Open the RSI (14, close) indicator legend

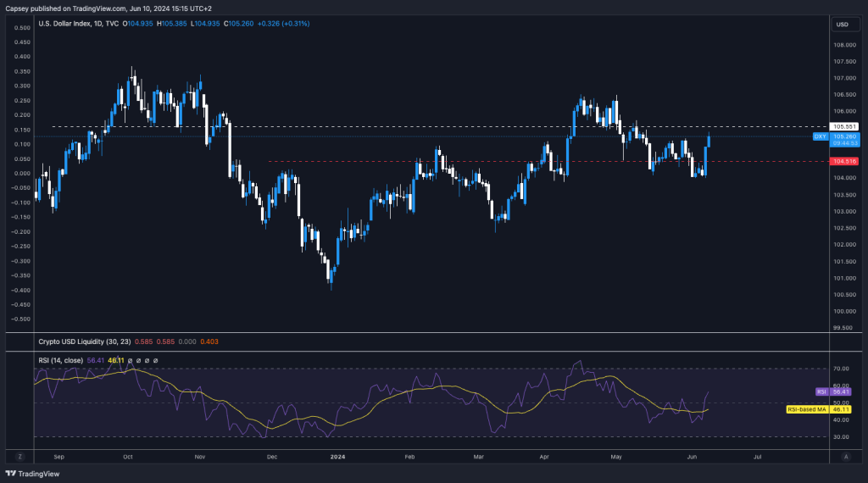tap(61, 360)
